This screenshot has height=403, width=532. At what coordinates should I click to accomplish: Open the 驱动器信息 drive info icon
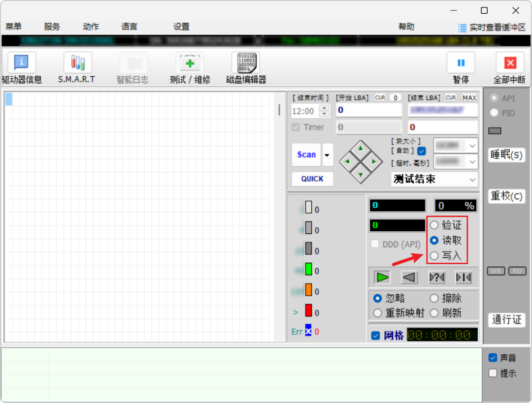[21, 62]
